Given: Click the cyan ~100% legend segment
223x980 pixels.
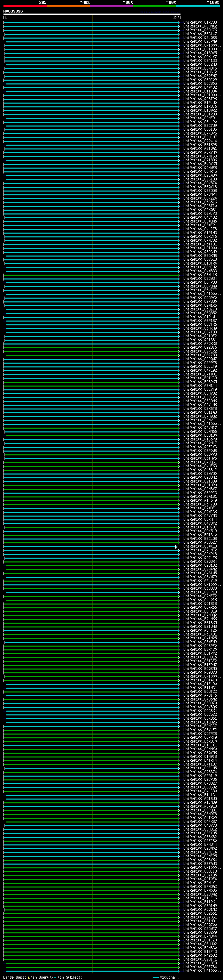Looking at the screenshot, I should pos(198,6).
